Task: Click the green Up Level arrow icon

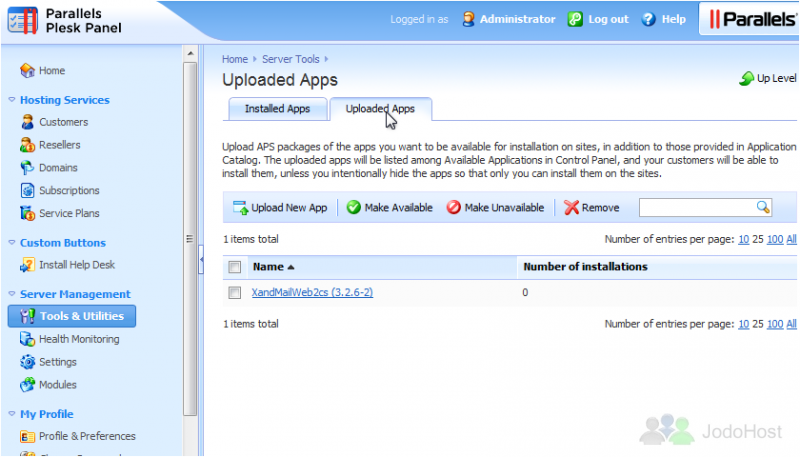Action: 746,79
